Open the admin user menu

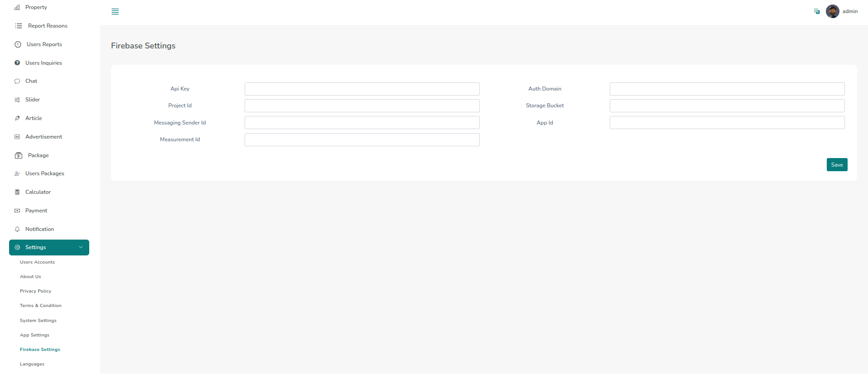[x=842, y=11]
